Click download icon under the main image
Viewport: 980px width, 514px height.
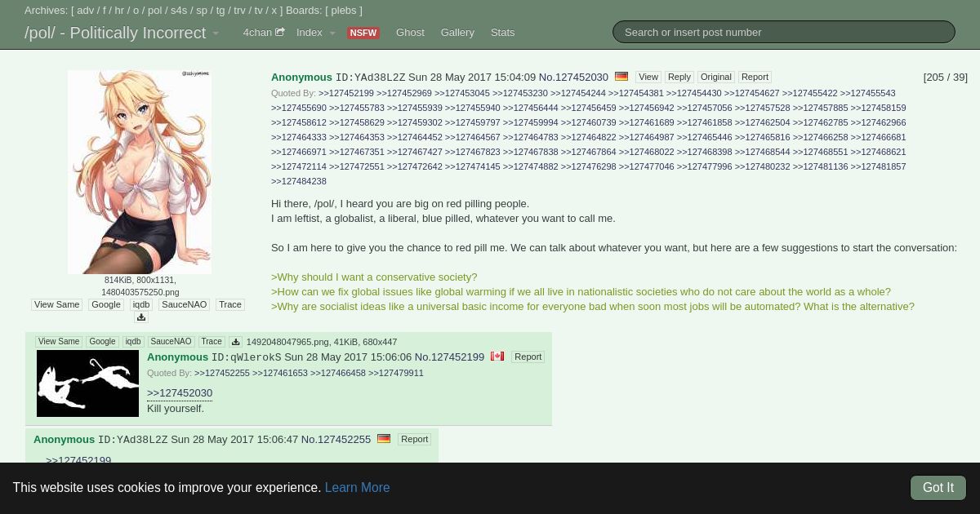(x=141, y=317)
